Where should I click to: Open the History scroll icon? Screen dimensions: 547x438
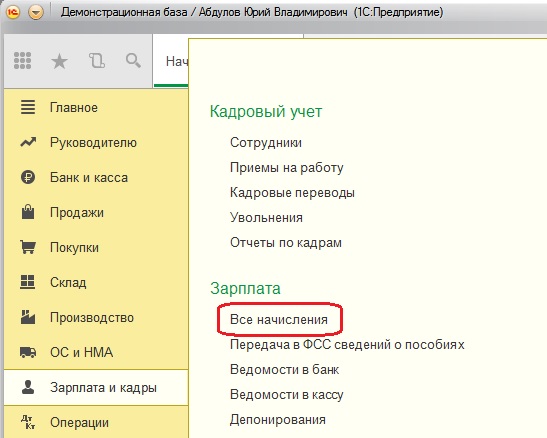97,61
